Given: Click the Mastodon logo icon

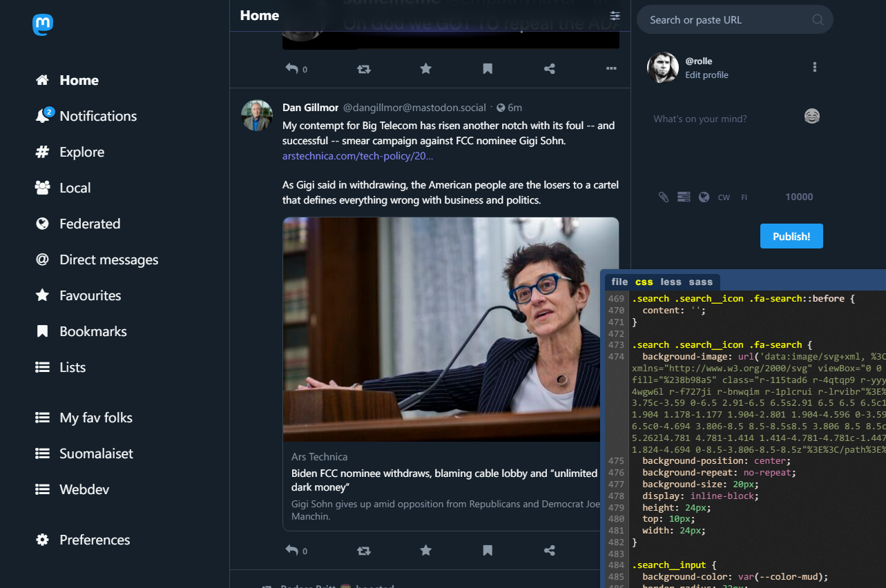Looking at the screenshot, I should pyautogui.click(x=43, y=25).
